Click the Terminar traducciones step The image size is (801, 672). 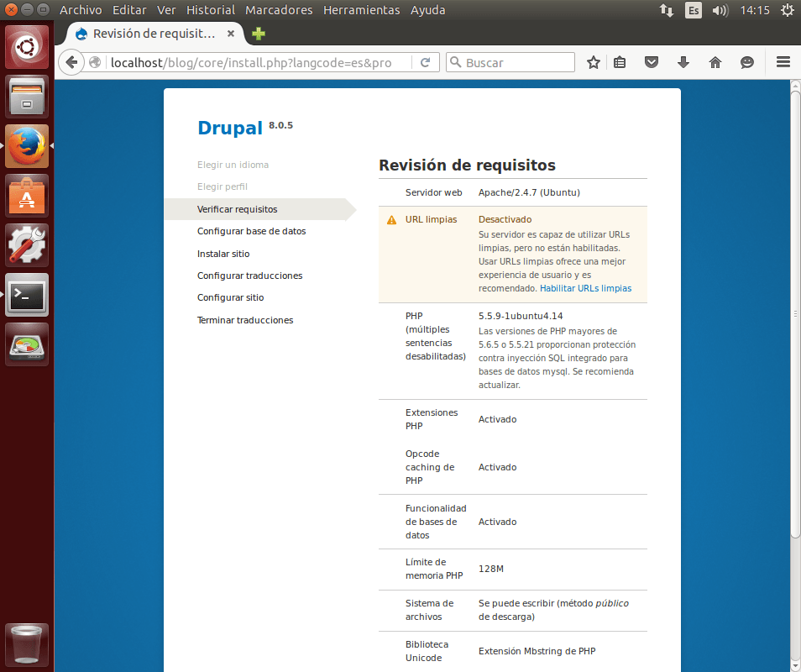[245, 320]
